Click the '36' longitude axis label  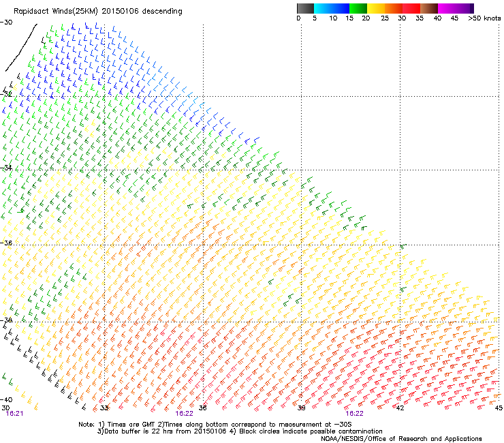pos(203,408)
